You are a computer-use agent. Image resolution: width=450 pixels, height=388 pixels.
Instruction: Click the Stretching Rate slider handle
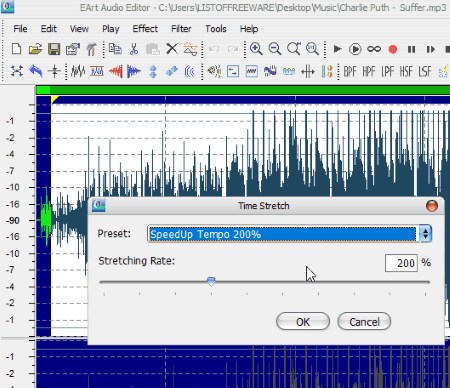pyautogui.click(x=211, y=281)
